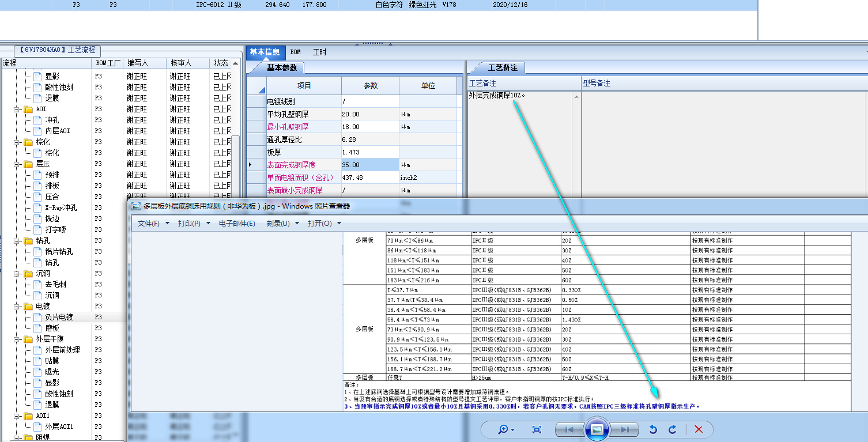Screen dimensions: 868x442
Task: Fit image to window in Photo Viewer
Action: 537,429
